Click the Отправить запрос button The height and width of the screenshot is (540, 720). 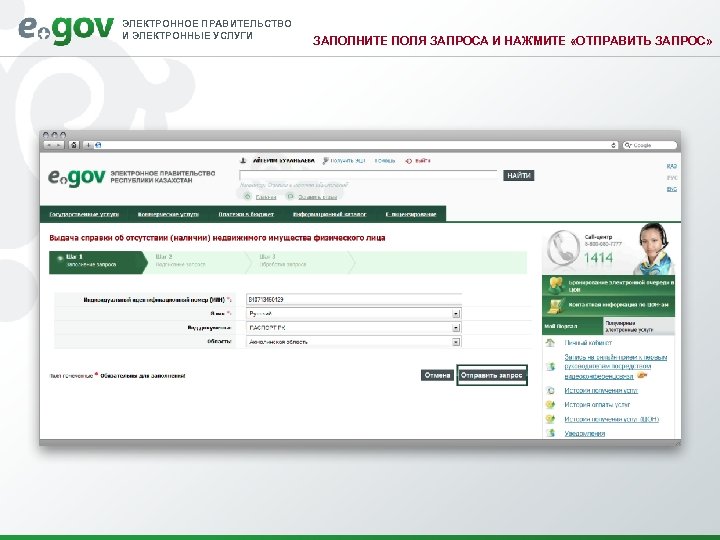(492, 375)
